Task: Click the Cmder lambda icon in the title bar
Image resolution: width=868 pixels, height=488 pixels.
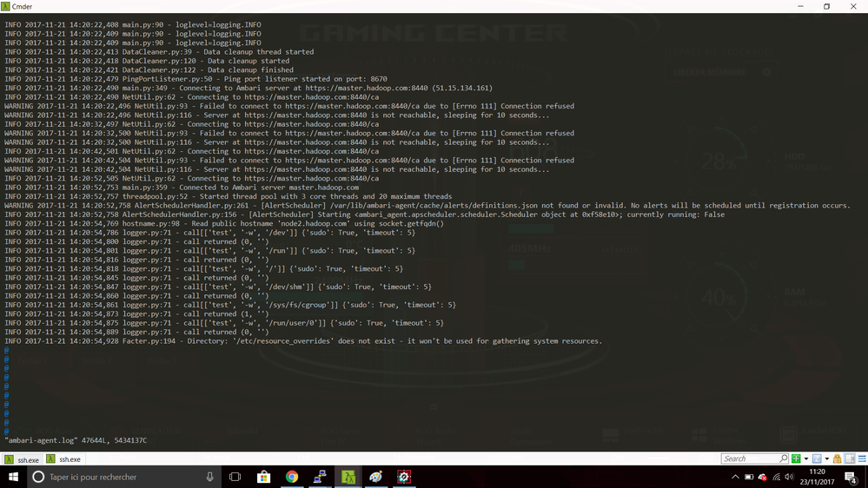Action: pos(5,6)
